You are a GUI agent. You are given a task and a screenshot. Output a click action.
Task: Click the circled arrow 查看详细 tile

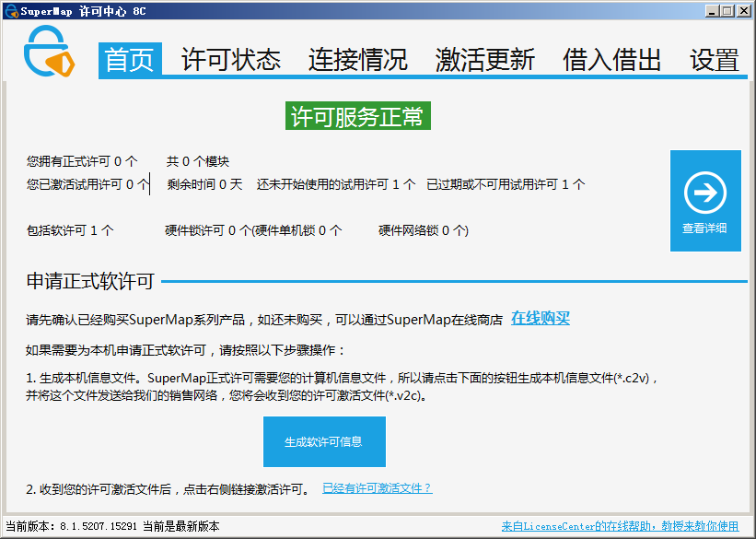click(704, 201)
